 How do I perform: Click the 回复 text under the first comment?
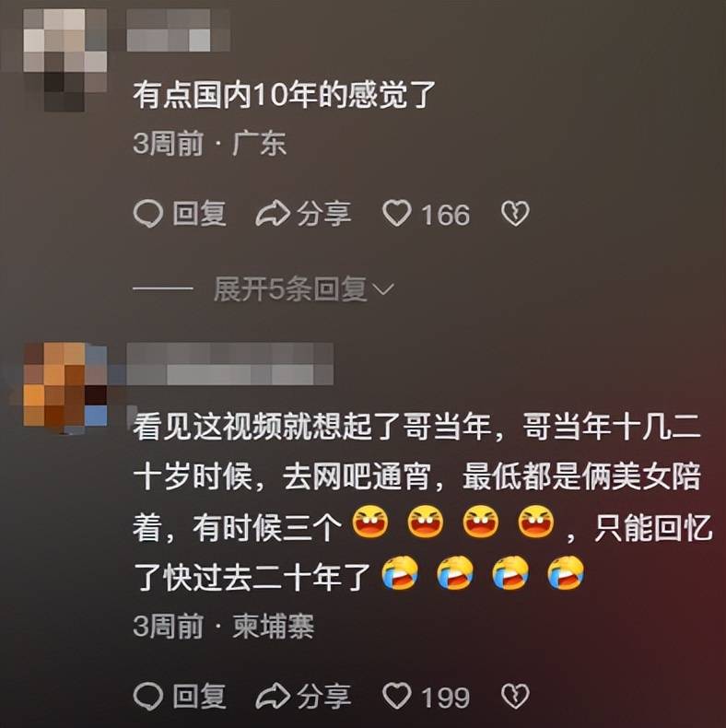(x=200, y=214)
